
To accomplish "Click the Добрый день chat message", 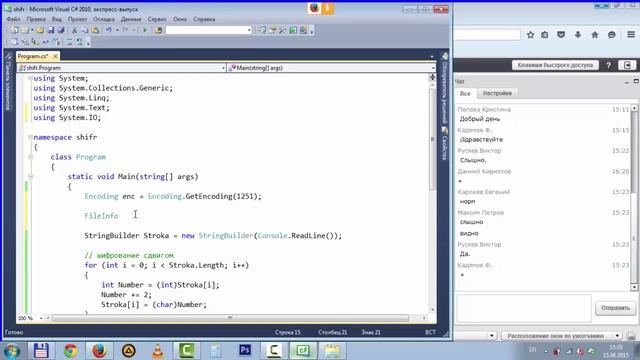I will (x=480, y=119).
